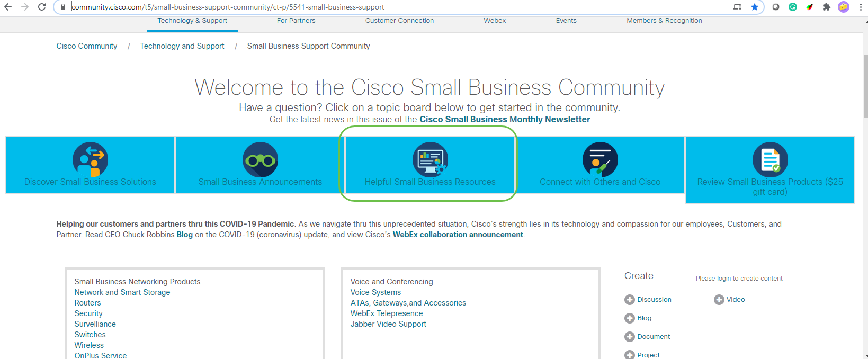Go to Cisco Community breadcrumb
The image size is (868, 359).
click(x=87, y=46)
